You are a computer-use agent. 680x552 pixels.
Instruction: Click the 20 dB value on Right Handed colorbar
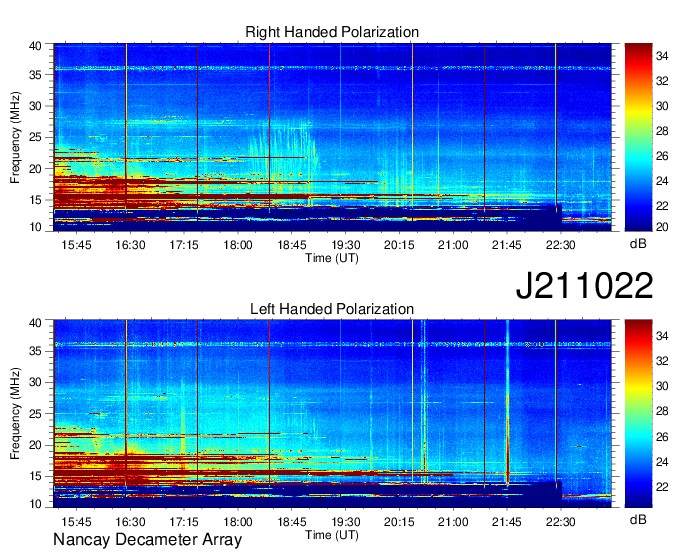point(662,227)
